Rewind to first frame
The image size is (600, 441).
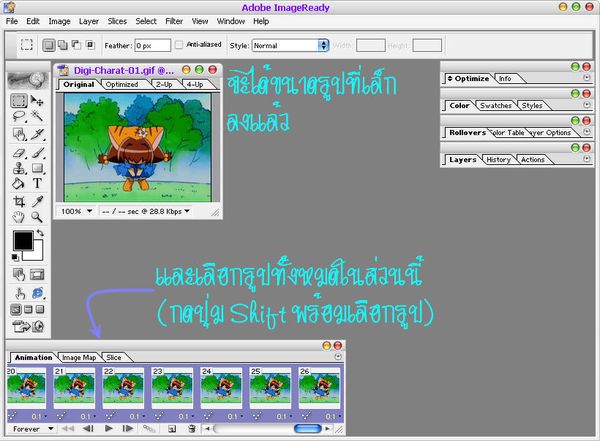(68, 429)
